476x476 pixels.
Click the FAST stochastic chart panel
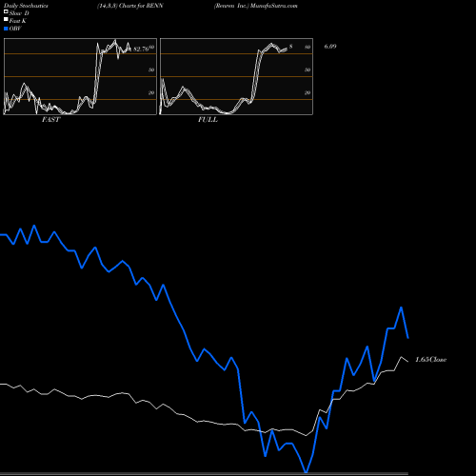80,76
